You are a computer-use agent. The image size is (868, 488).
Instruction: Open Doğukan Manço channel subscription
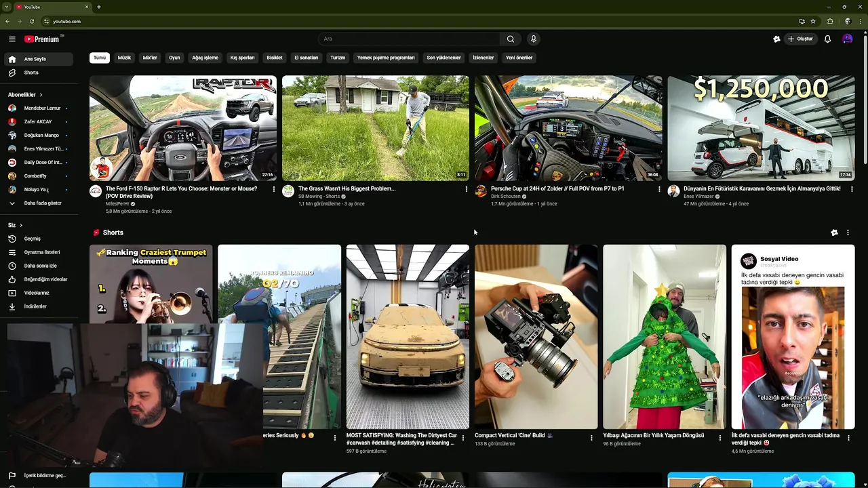[38, 136]
